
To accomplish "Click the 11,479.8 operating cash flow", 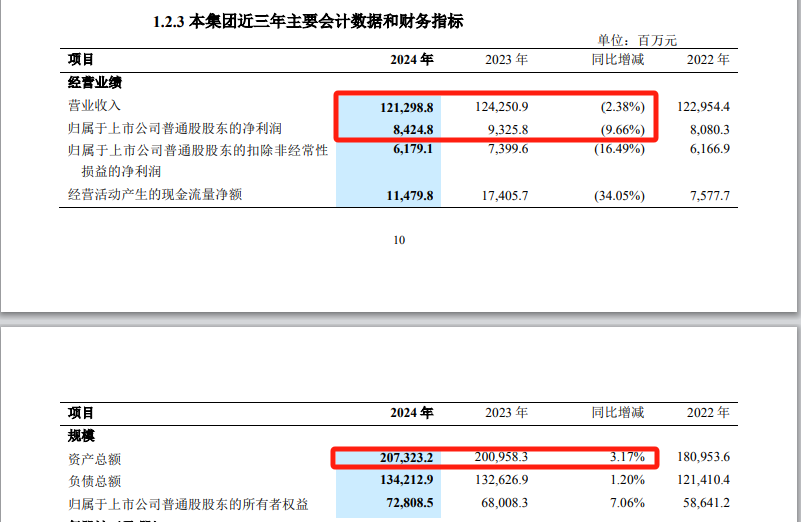I will click(x=410, y=196).
